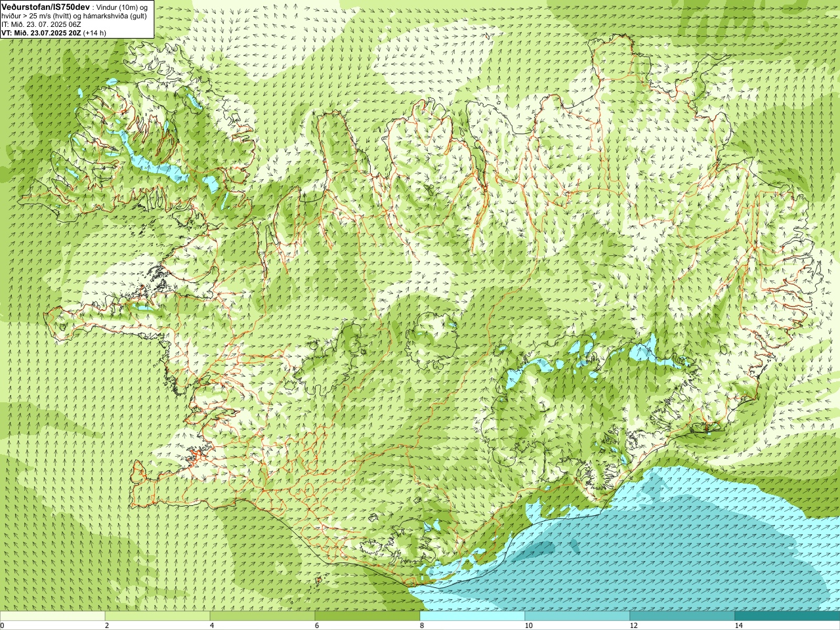
Task: Click the 'VT: Mið. 23.07.2025 20Z (+14 h)' line
Action: pos(54,33)
